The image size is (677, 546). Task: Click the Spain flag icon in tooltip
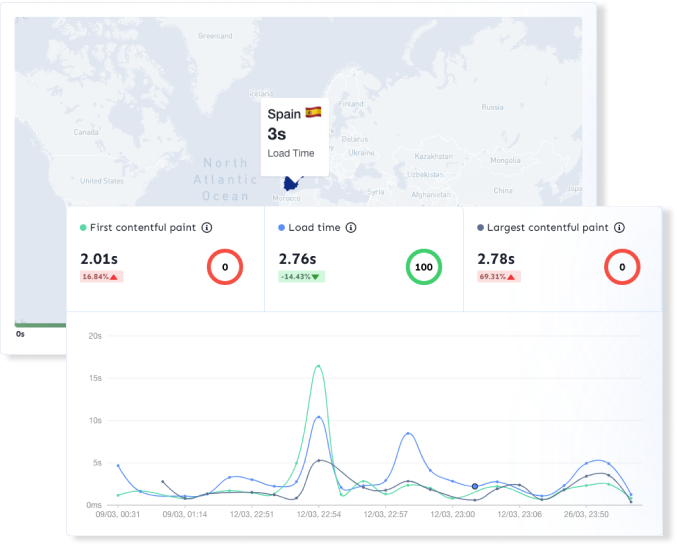tap(313, 113)
